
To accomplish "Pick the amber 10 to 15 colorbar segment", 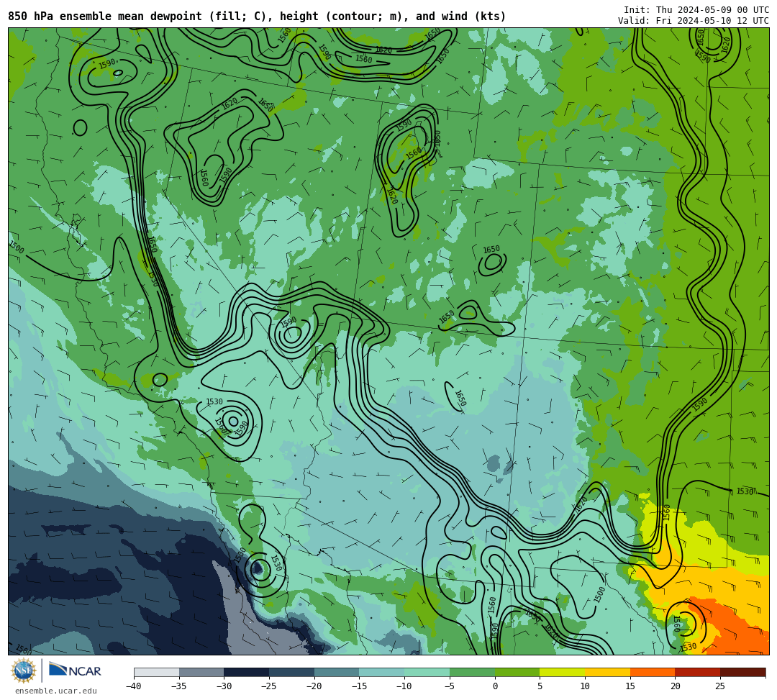I will (607, 672).
